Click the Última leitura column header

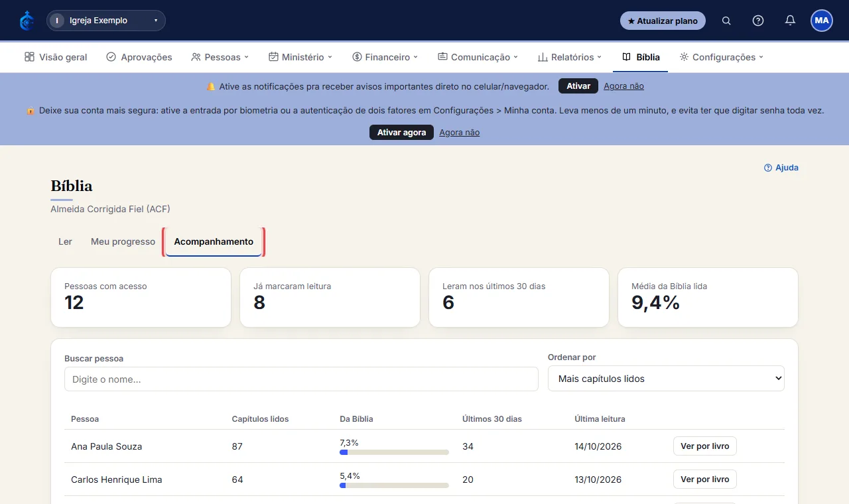click(600, 419)
